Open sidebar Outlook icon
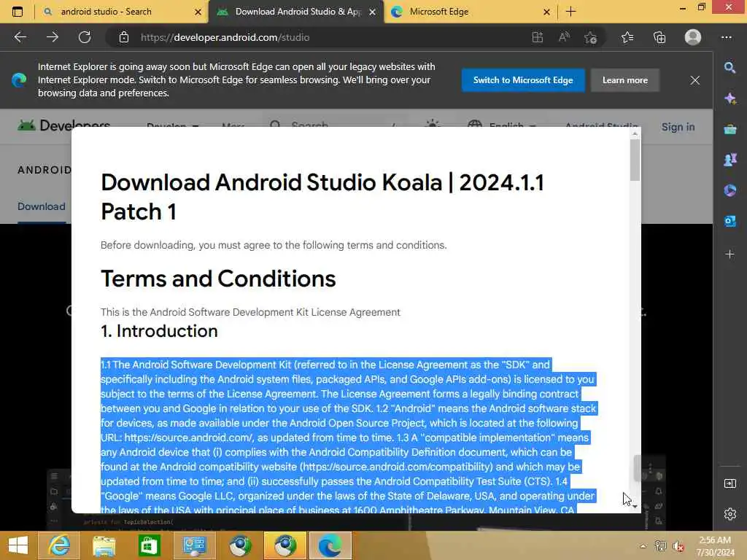The image size is (747, 560). 729,221
